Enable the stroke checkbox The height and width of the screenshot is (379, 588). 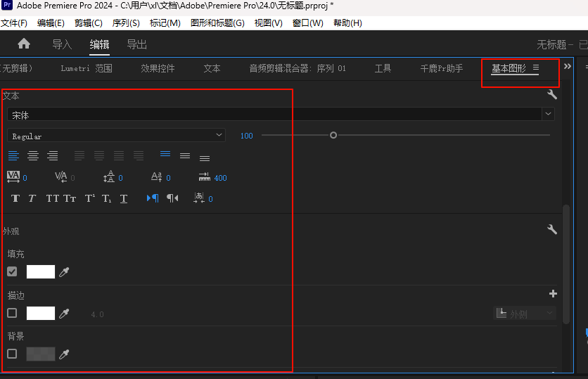tap(12, 313)
